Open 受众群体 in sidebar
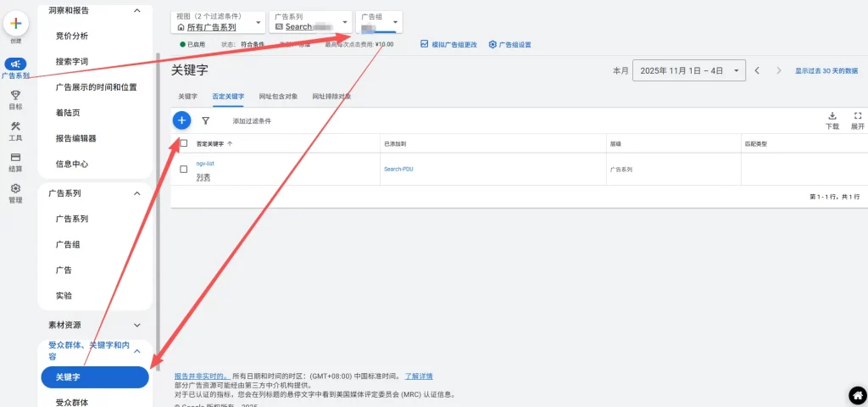 click(x=72, y=402)
